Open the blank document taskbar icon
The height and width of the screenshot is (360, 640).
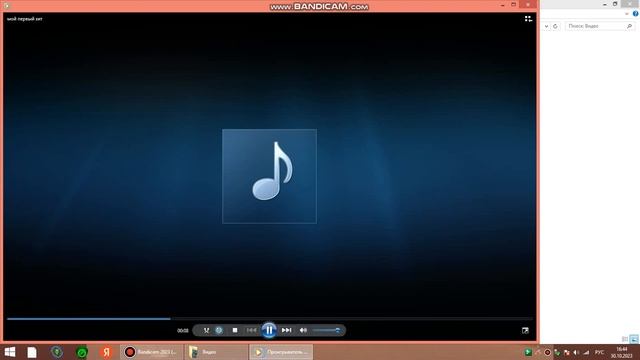tap(32, 352)
